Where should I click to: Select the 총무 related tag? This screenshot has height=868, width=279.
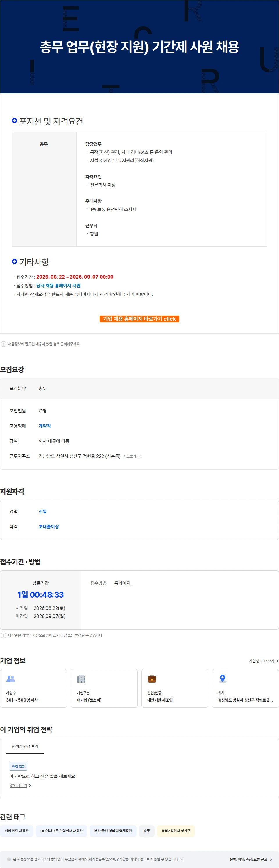(x=147, y=831)
